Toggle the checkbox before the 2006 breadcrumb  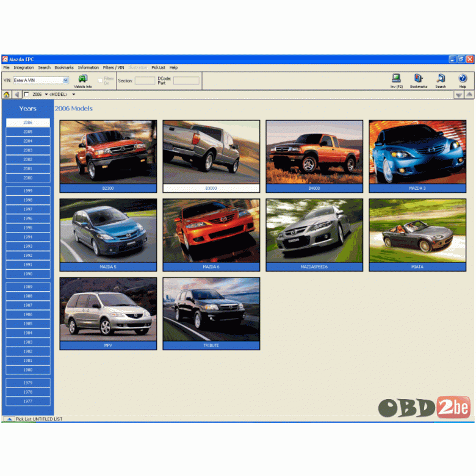coord(26,95)
